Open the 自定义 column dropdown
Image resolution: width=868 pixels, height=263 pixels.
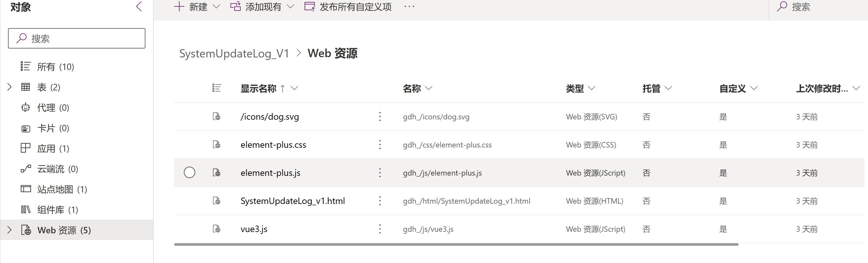754,88
